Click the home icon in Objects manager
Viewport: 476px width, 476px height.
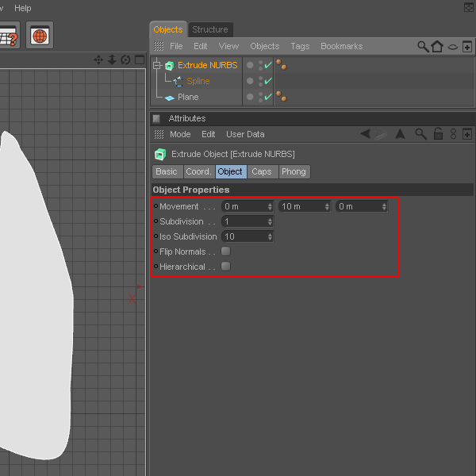pos(437,47)
